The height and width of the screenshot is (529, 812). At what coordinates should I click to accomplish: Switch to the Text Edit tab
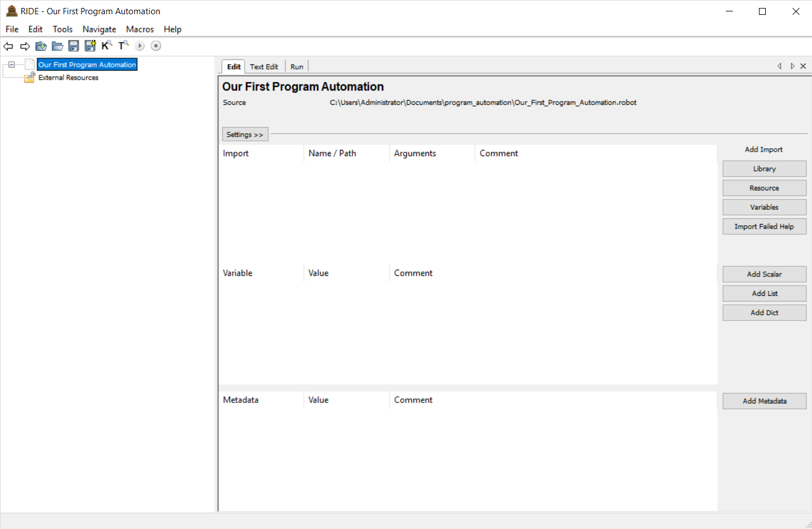263,66
